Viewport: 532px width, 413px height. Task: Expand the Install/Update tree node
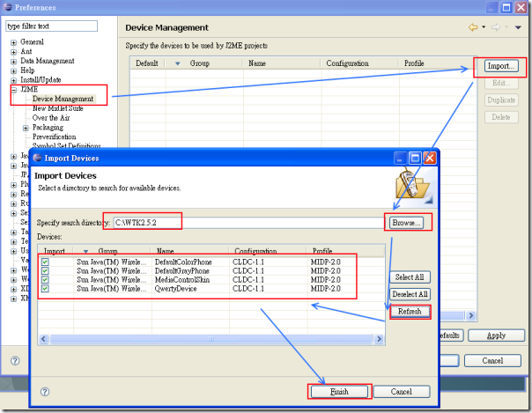click(x=13, y=80)
